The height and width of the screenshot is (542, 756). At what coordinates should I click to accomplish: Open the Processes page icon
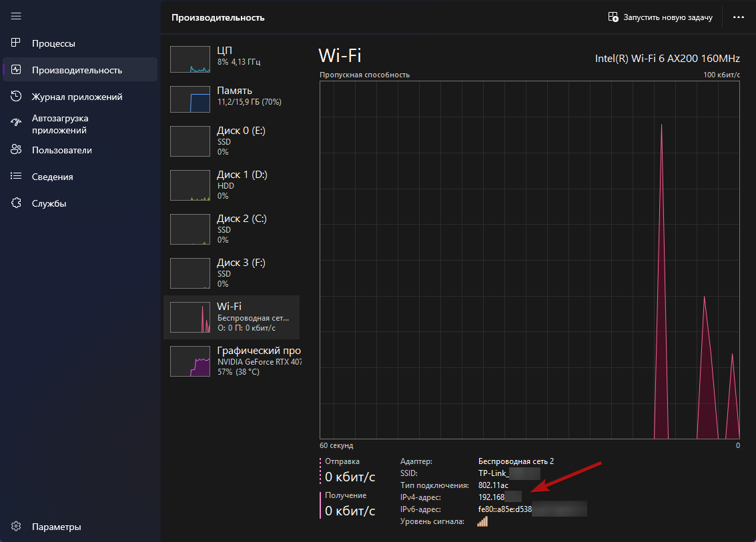coord(17,43)
